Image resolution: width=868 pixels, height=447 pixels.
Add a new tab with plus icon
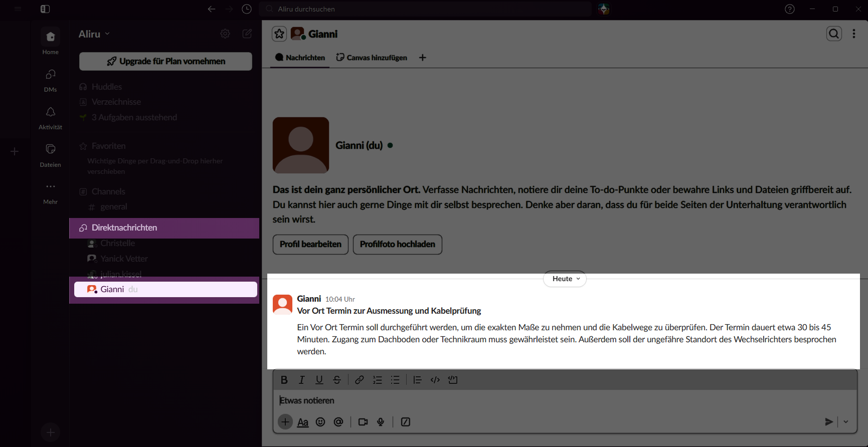point(423,58)
